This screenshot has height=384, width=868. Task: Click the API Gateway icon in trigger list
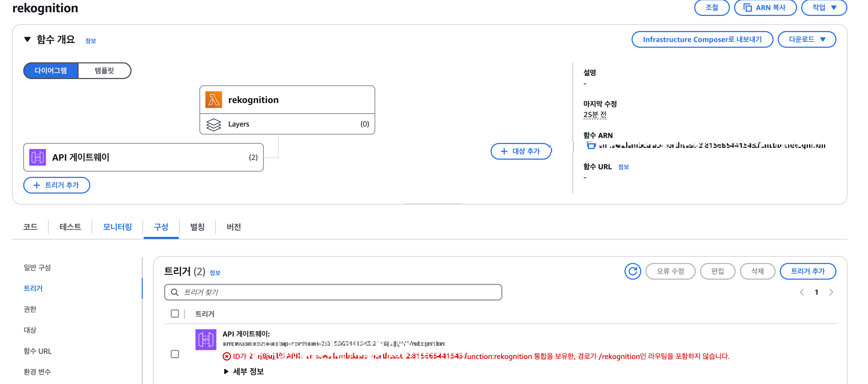click(206, 339)
